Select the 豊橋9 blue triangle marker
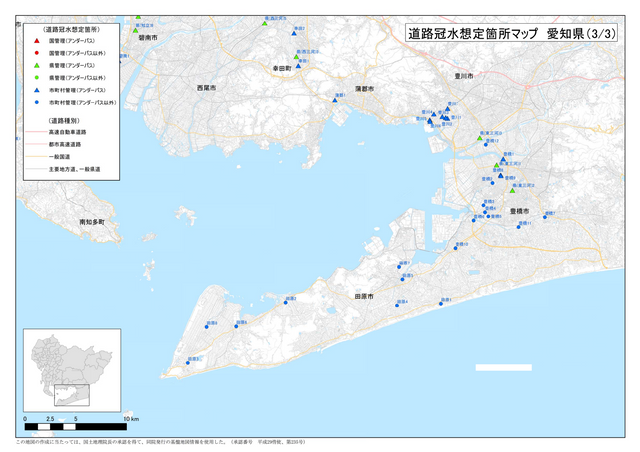The width and height of the screenshot is (640, 452). pyautogui.click(x=501, y=176)
